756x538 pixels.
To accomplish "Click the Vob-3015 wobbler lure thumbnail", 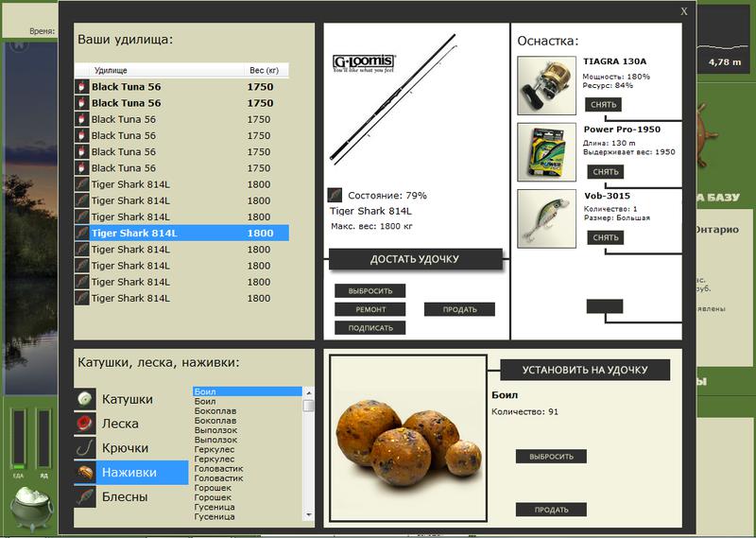I will (x=547, y=218).
